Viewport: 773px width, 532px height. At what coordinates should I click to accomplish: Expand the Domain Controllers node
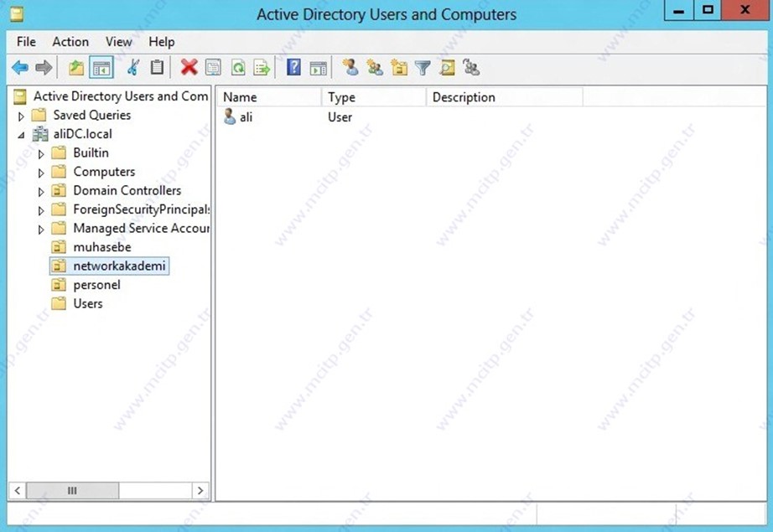[41, 192]
